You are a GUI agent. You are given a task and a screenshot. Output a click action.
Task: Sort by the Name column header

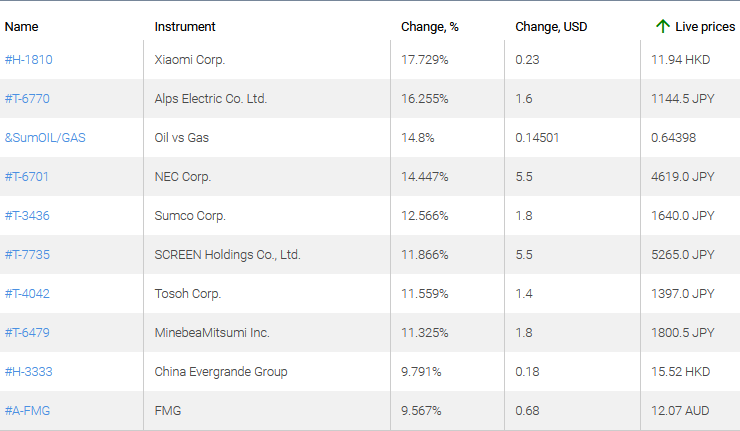click(21, 27)
